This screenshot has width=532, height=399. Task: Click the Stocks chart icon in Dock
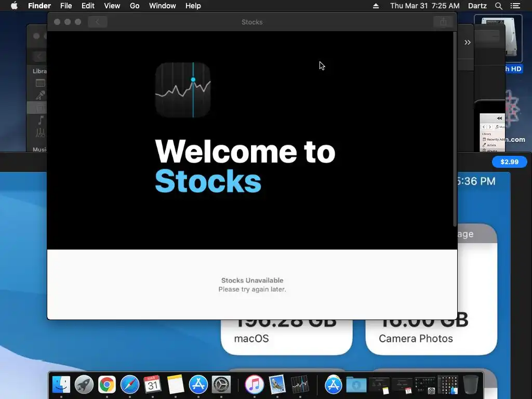pos(300,384)
